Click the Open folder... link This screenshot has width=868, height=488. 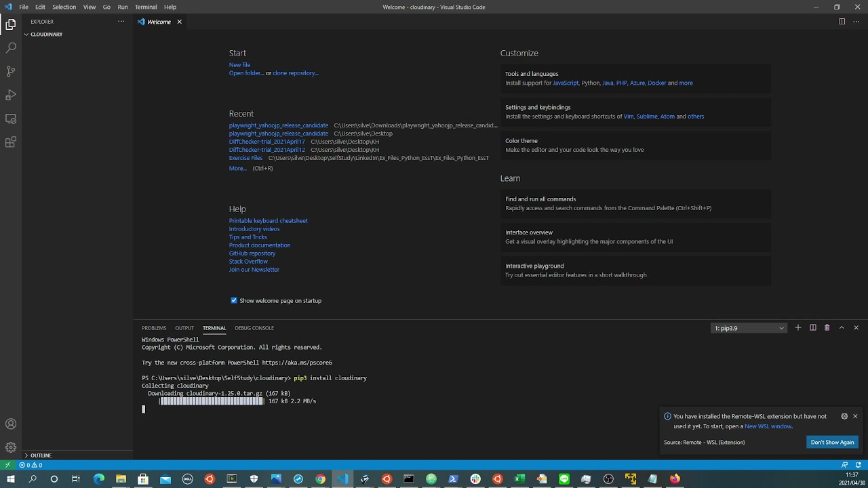[x=246, y=73]
